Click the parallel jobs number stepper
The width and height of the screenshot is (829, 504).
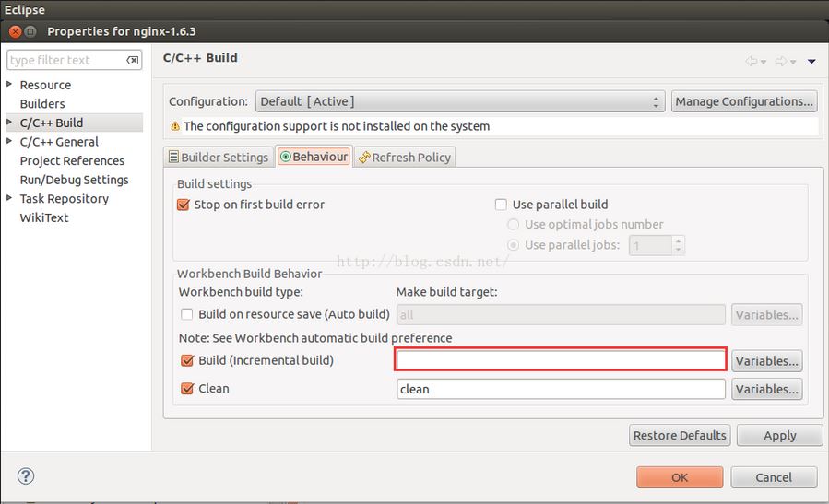click(678, 245)
